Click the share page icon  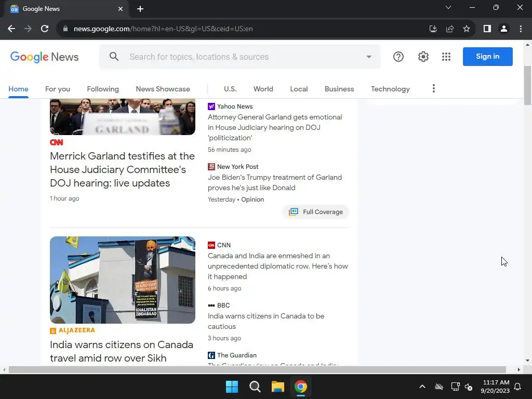coord(450,29)
